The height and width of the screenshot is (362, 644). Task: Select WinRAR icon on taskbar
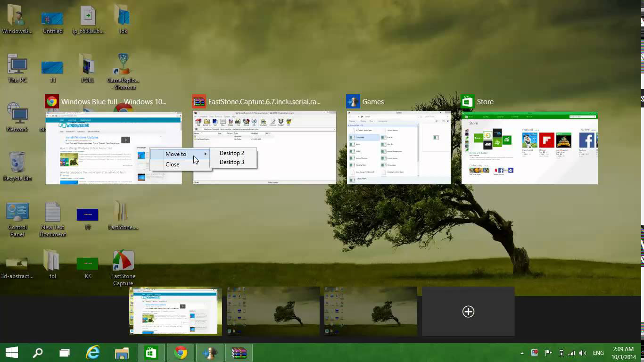[239, 353]
